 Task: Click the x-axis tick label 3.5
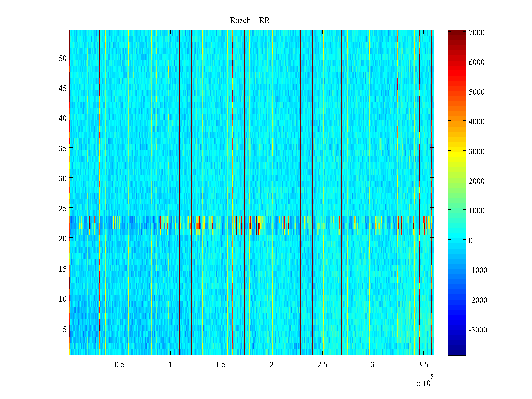coord(423,365)
